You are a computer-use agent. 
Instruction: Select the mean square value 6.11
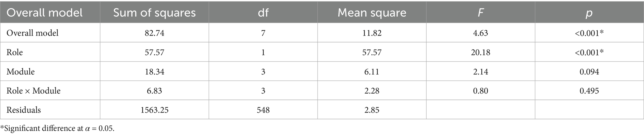372,71
